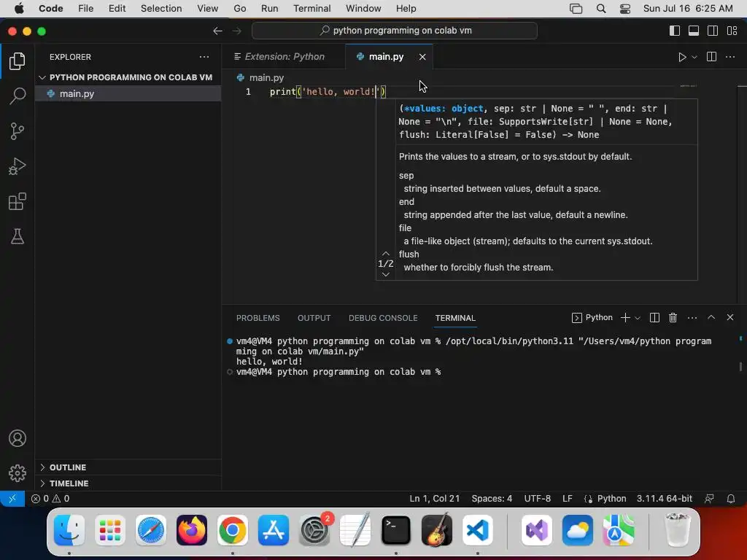747x560 pixels.
Task: Open the Extensions view
Action: tap(18, 201)
